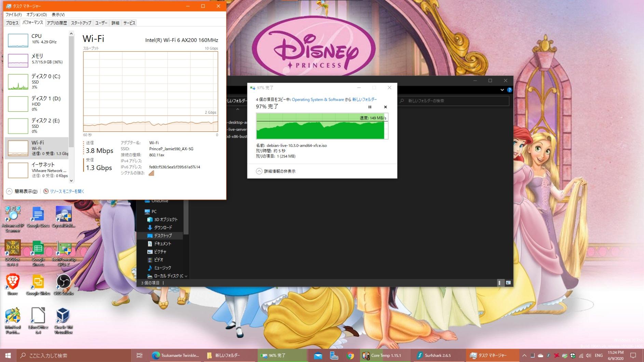Open MiniTool Partition Wizard desktop icon
Image resolution: width=644 pixels, height=362 pixels.
coord(13,321)
